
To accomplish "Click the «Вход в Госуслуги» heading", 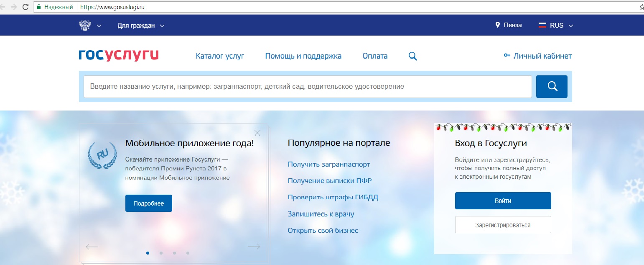I will [491, 143].
